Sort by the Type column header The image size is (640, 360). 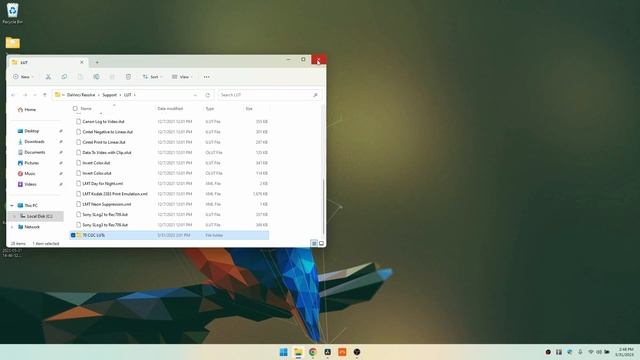(x=210, y=109)
